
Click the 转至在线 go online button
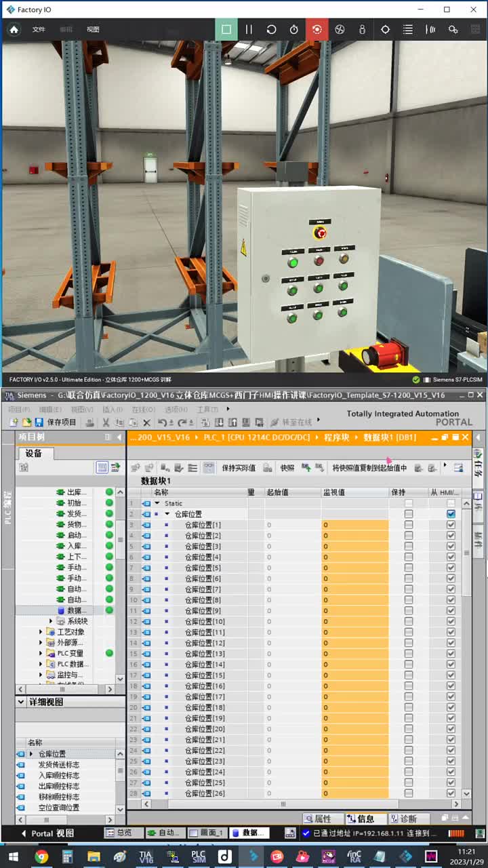[291, 422]
